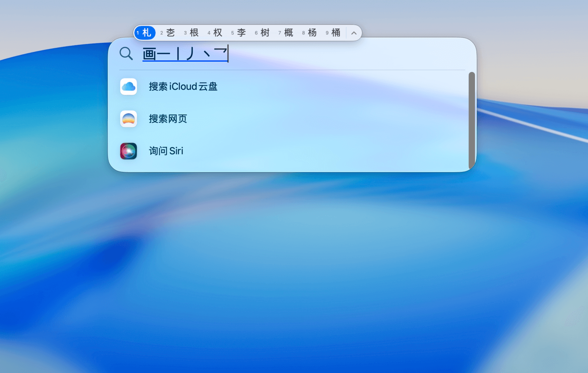Click the underlined stroke text in the search field

185,54
